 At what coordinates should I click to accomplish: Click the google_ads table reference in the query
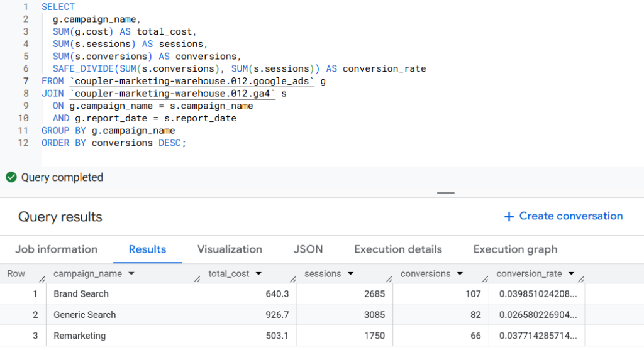click(192, 81)
